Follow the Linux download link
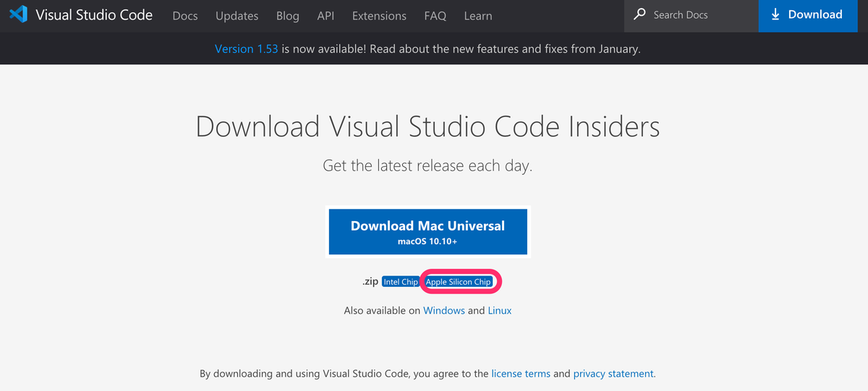Image resolution: width=868 pixels, height=391 pixels. (x=500, y=310)
